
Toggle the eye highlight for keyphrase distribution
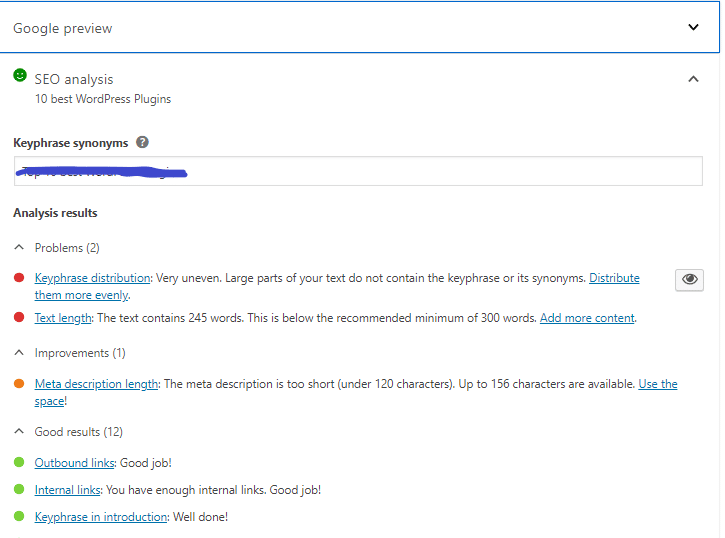(x=689, y=280)
